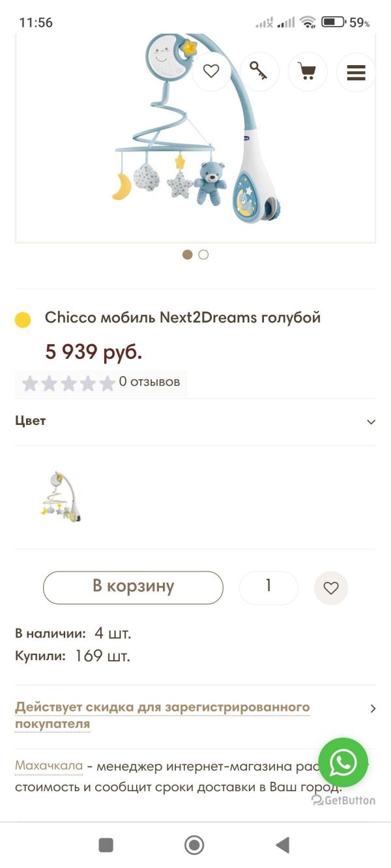The height and width of the screenshot is (868, 391).
Task: Select the first image carousel dot
Action: [x=188, y=255]
